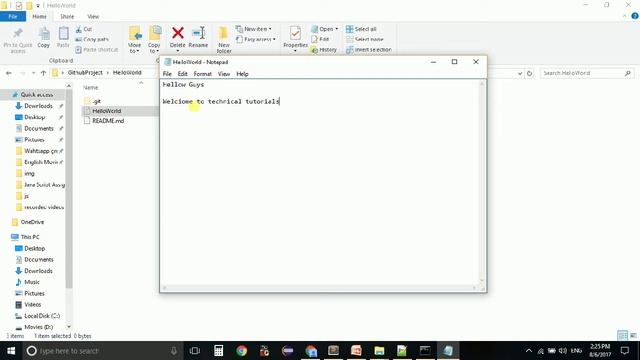Open Calculator from the taskbar

(218, 351)
